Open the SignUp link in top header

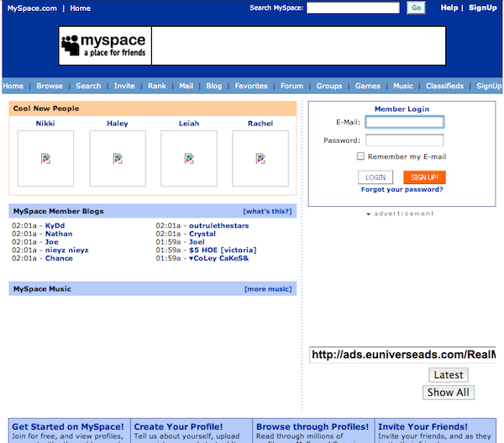(482, 8)
